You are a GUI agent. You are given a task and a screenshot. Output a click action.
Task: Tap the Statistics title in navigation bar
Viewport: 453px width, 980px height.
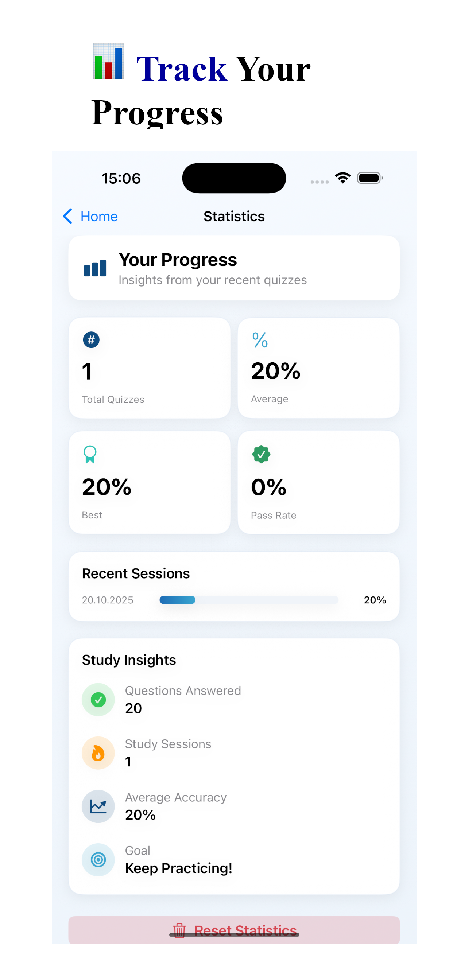click(234, 216)
